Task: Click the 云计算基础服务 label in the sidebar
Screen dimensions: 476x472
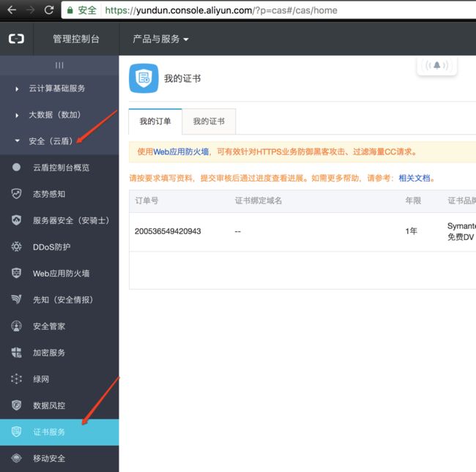Action: coord(57,89)
